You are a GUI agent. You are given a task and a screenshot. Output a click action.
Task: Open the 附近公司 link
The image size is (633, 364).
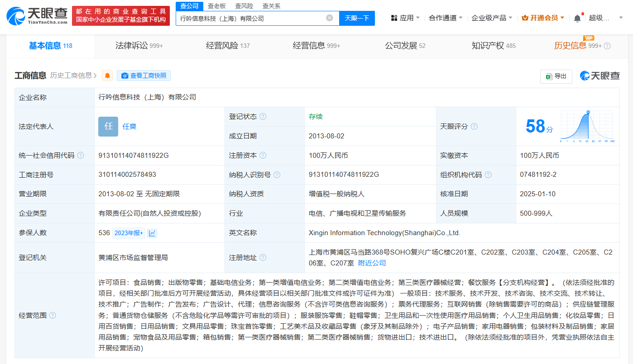[372, 263]
